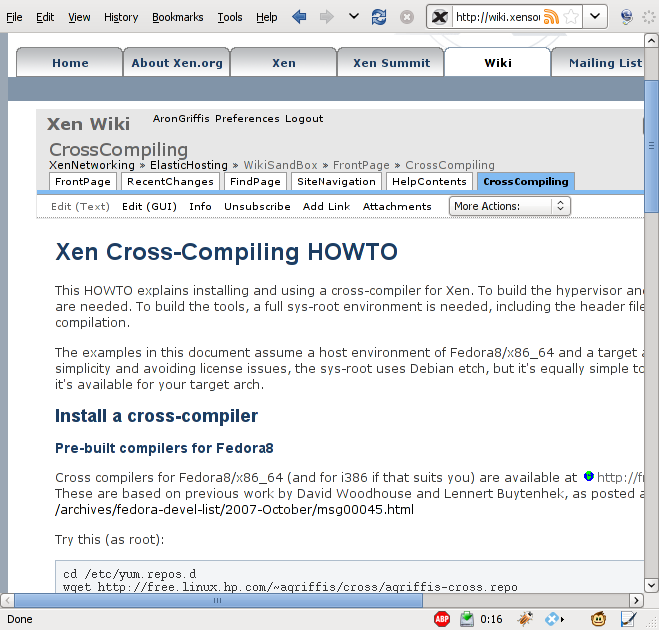Reload the page with refresh icon

click(x=379, y=17)
